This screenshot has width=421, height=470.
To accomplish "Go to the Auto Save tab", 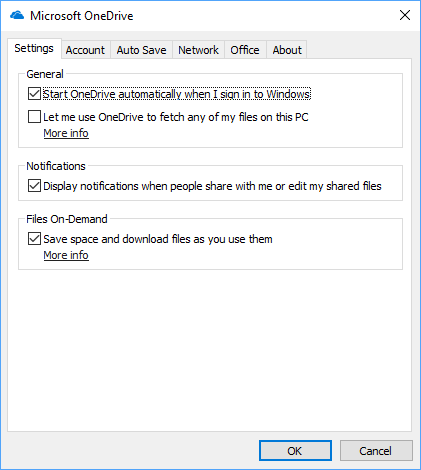I will [x=141, y=50].
